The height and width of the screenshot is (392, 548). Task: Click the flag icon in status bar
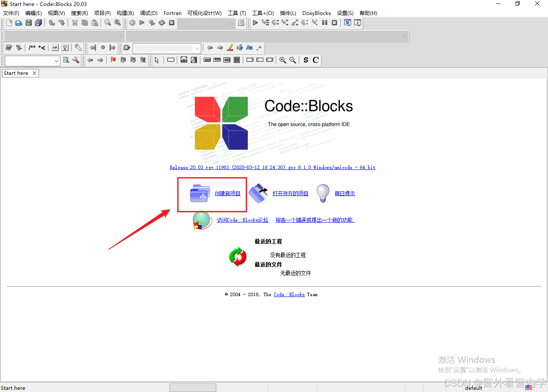pyautogui.click(x=529, y=388)
